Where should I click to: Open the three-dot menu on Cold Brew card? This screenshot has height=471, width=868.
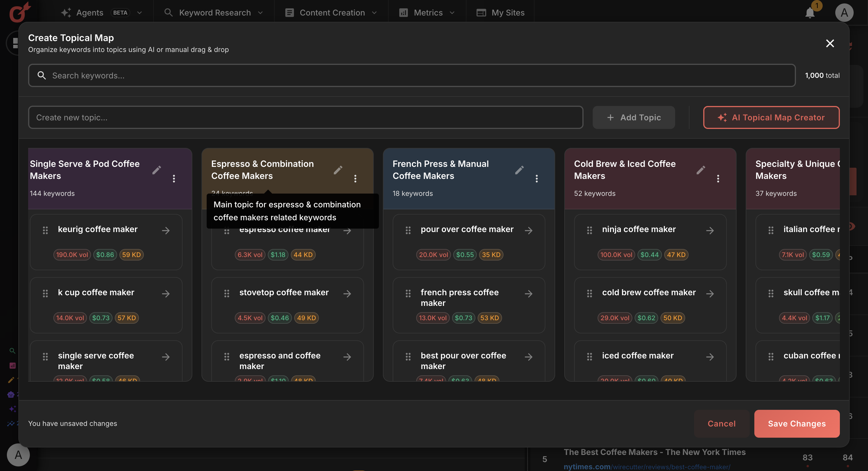718,178
